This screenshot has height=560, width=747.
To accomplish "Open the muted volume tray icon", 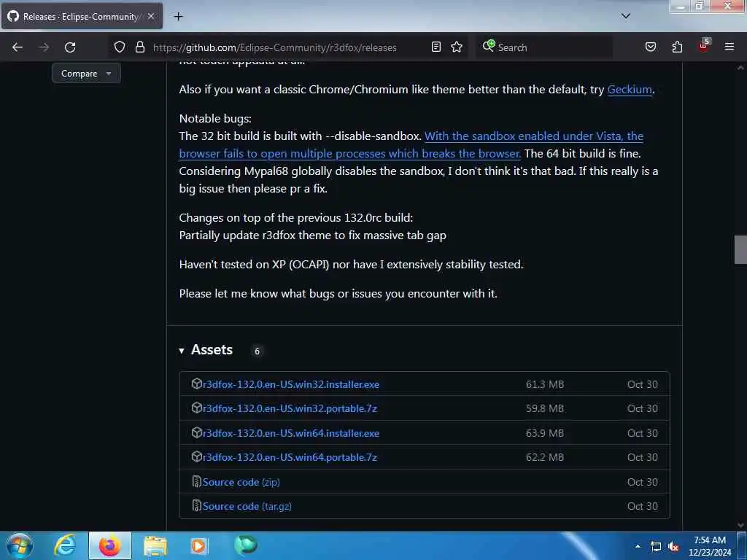I will pos(673,547).
